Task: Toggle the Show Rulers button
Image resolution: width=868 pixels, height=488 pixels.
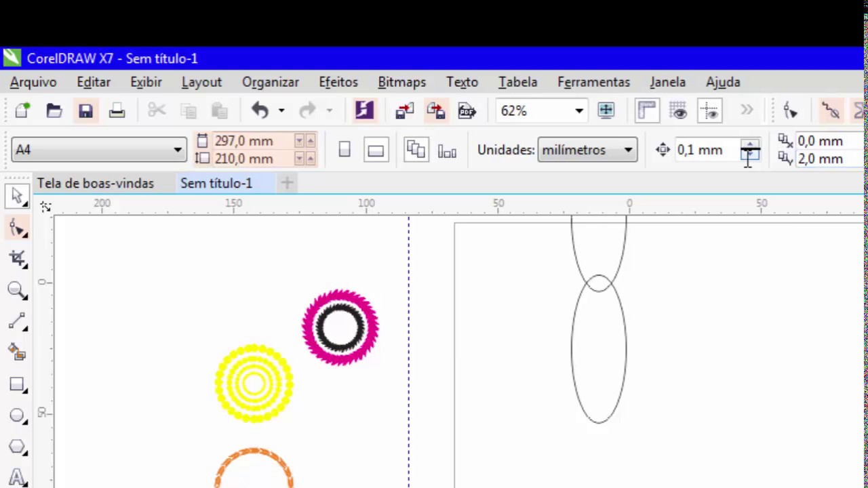Action: (648, 110)
